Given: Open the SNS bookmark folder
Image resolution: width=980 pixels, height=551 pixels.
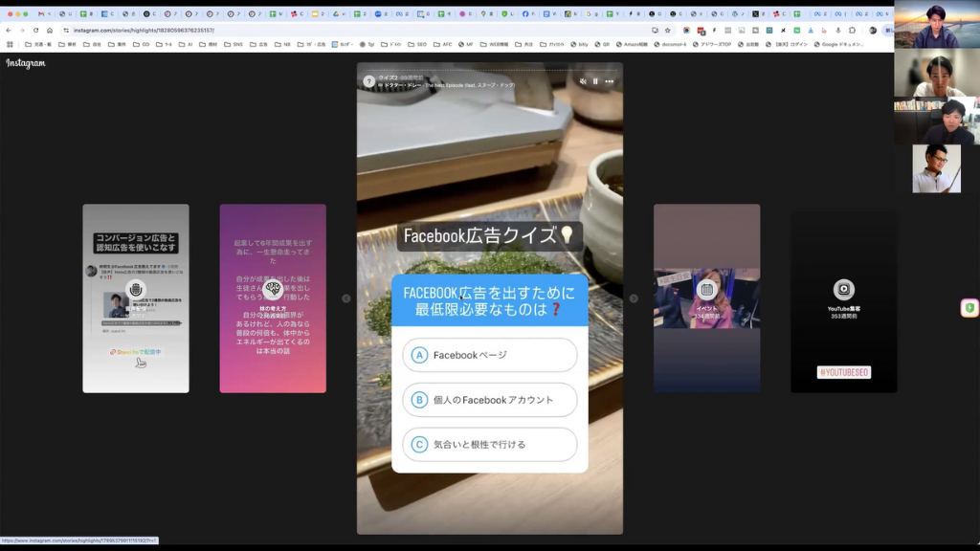Looking at the screenshot, I should [234, 44].
